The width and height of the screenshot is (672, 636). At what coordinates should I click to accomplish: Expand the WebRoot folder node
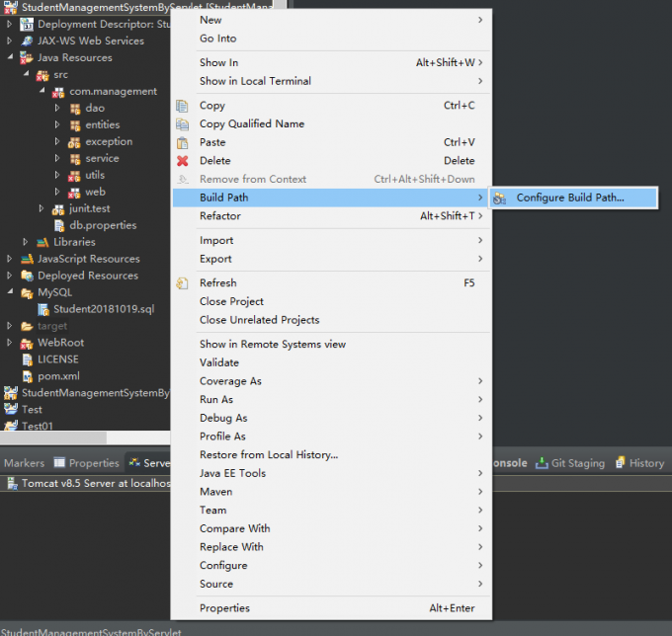pos(10,343)
